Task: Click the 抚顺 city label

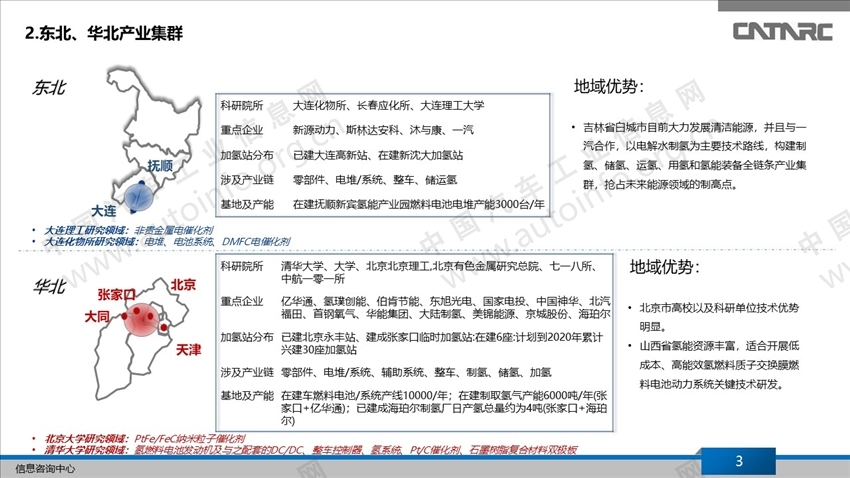Action: click(x=160, y=165)
